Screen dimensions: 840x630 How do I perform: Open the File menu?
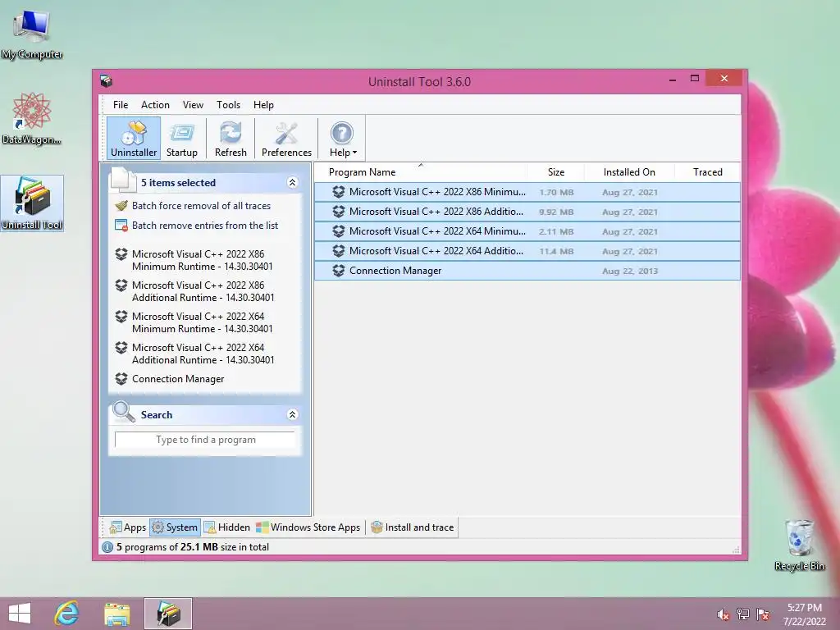click(x=121, y=105)
